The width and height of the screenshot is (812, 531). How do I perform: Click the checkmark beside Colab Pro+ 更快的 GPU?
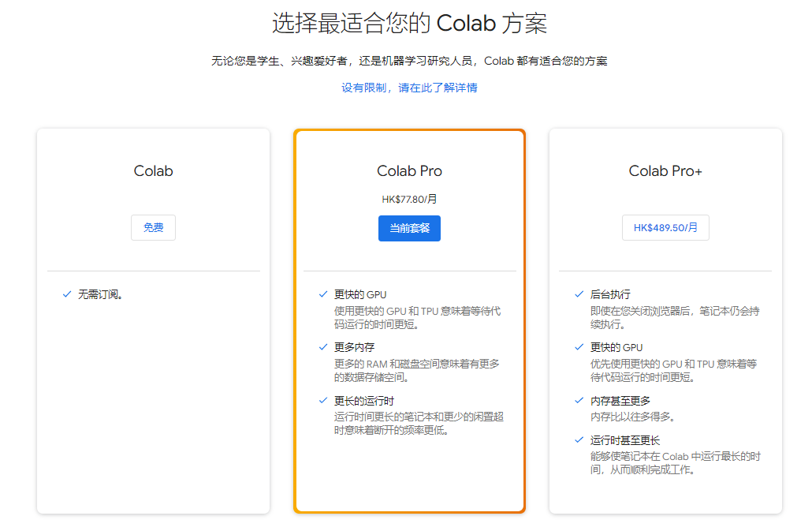579,347
